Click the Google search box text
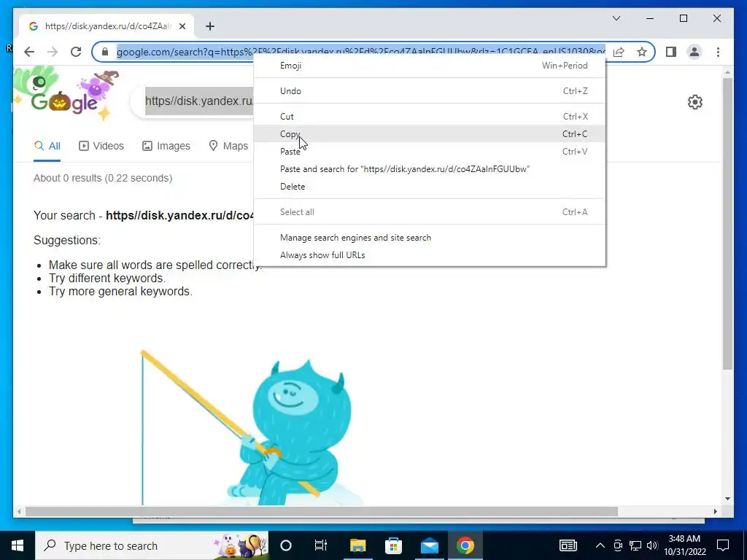Screen dimensions: 747x560 [198, 101]
